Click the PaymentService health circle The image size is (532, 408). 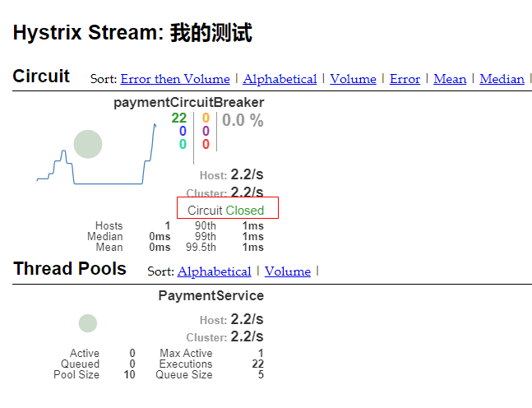pyautogui.click(x=88, y=323)
